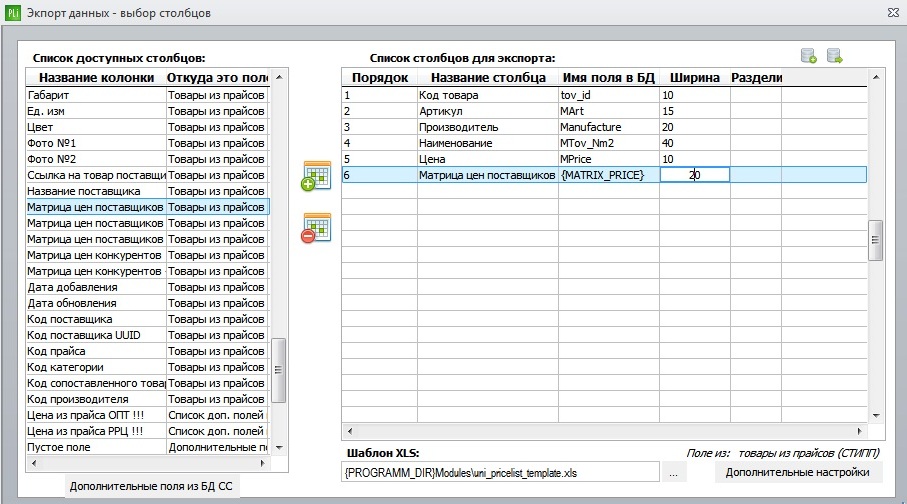
Task: Click the vertical scroll thumb of the export list
Action: point(875,240)
